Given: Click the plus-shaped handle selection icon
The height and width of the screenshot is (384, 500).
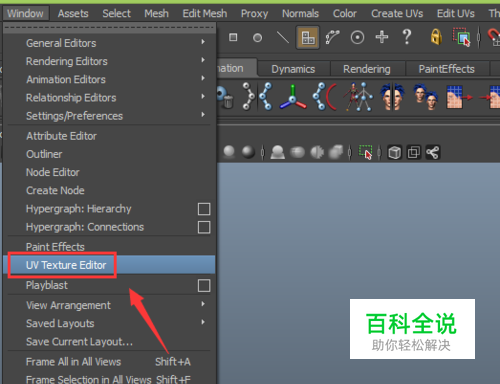Looking at the screenshot, I should (x=382, y=37).
